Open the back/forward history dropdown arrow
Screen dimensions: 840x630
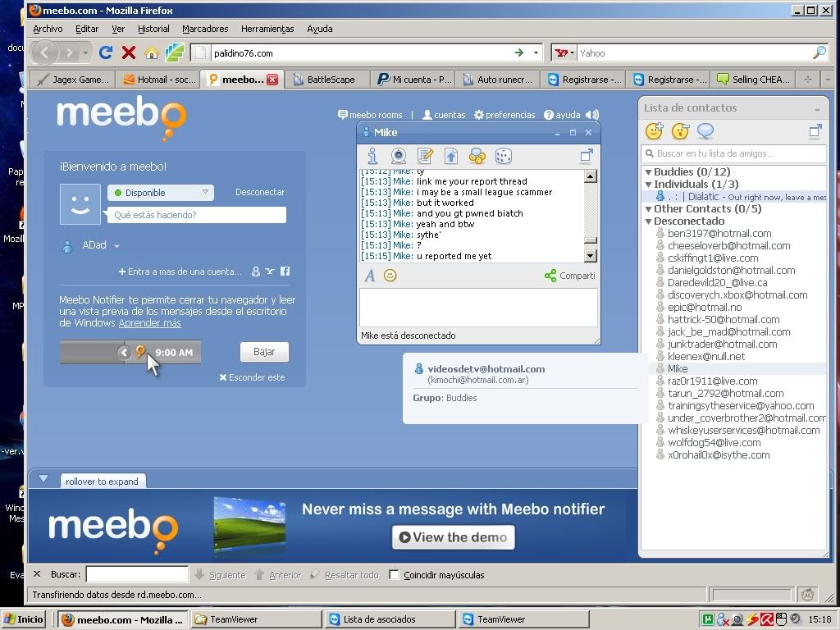pos(85,52)
